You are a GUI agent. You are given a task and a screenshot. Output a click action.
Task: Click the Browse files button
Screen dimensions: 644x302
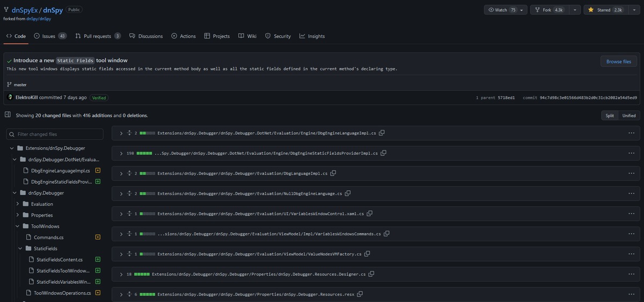pos(619,61)
